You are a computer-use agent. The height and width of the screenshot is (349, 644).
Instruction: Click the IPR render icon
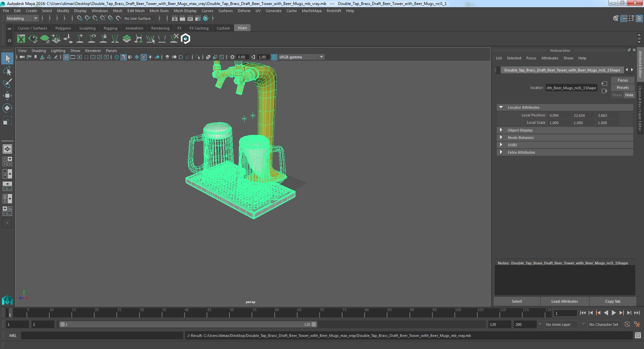click(190, 18)
